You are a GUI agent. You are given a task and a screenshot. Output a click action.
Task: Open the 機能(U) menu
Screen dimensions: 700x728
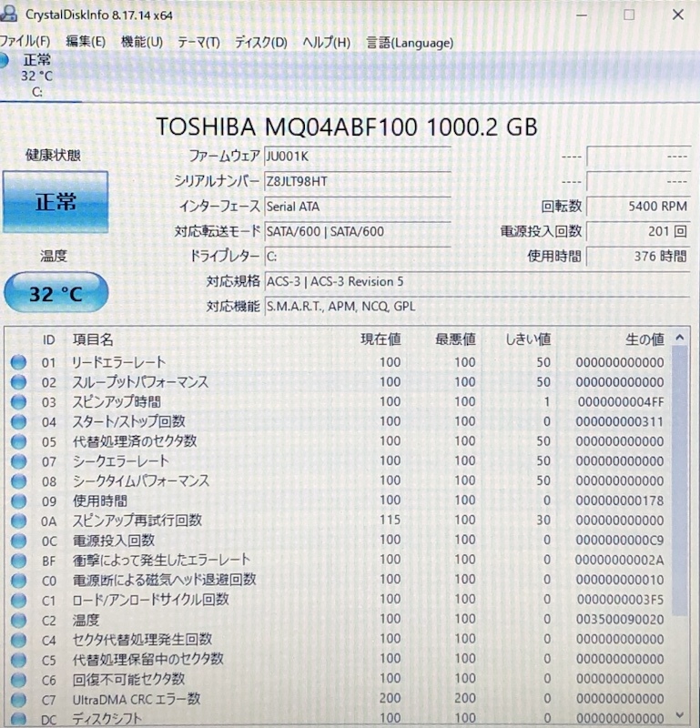142,42
